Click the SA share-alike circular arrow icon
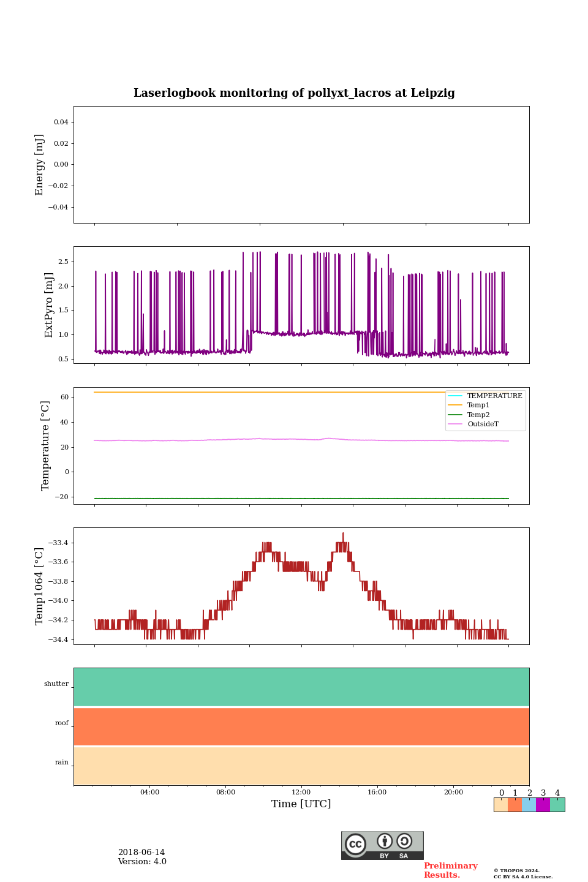The image size is (588, 882). [404, 842]
